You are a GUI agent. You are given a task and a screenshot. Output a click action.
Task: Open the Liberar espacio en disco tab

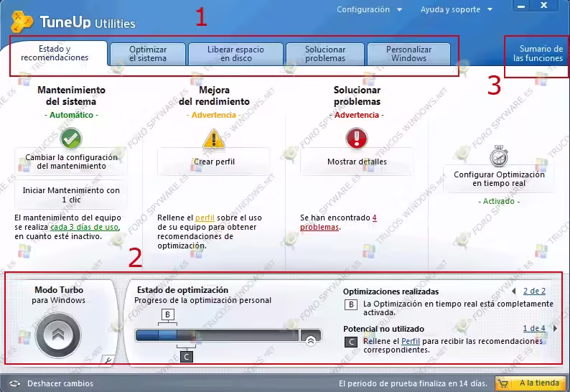(x=235, y=54)
